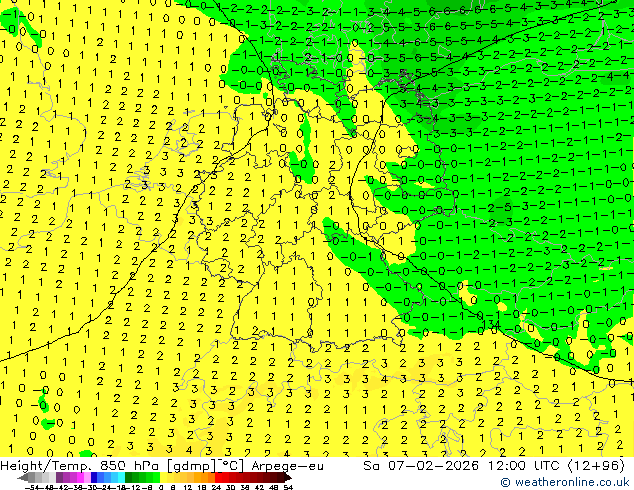Click the gray left arrow end of the color scale
The height and width of the screenshot is (490, 634).
(x=23, y=477)
